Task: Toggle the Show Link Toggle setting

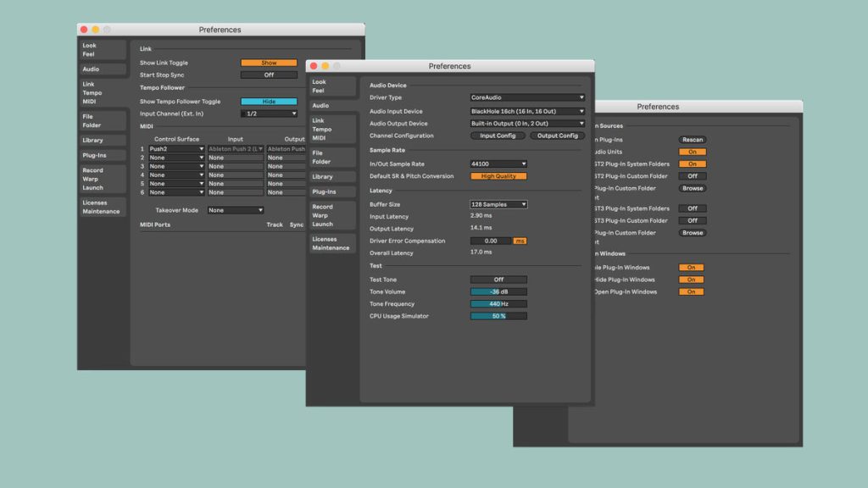Action: click(x=270, y=63)
